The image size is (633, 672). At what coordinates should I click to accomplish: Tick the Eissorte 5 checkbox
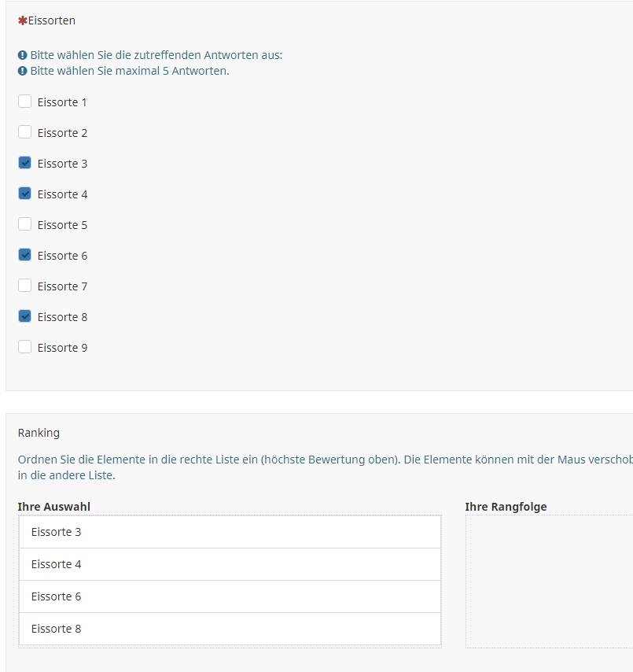coord(25,224)
